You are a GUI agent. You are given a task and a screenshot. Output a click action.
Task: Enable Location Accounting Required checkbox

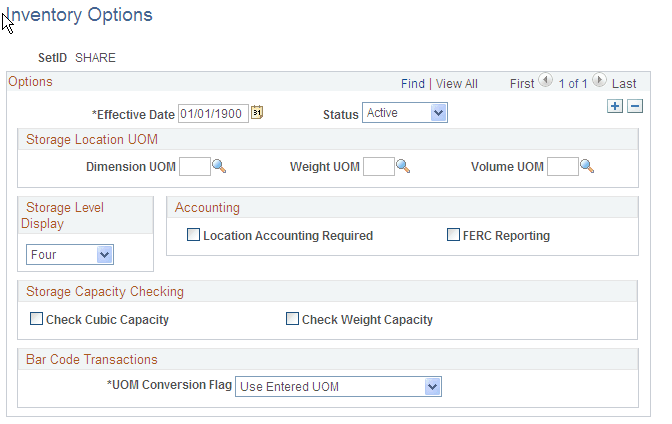(x=193, y=236)
